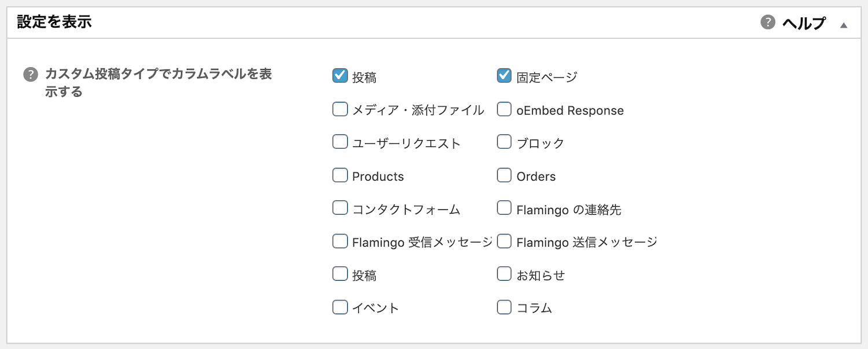The height and width of the screenshot is (349, 868).
Task: Enable コンタクトフォーム checkbox
Action: (x=340, y=208)
